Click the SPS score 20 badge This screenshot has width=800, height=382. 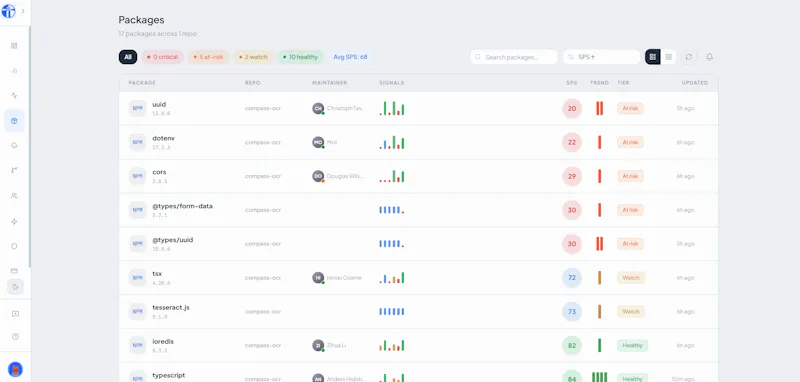tap(572, 109)
